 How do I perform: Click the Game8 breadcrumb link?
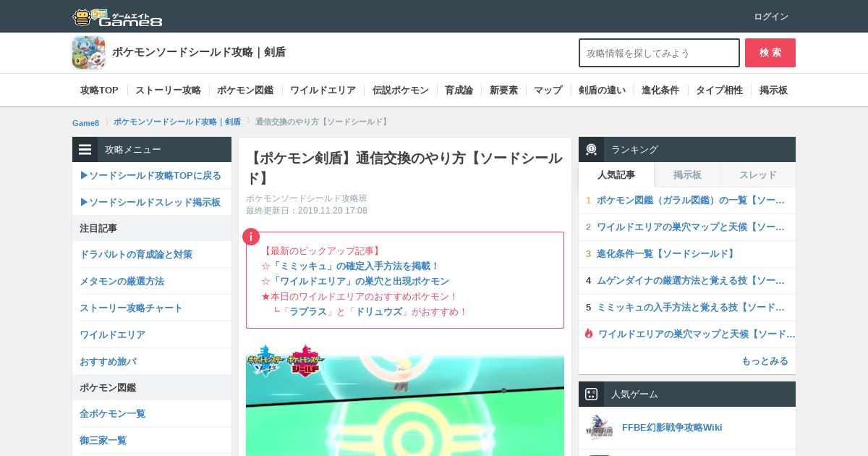pyautogui.click(x=85, y=122)
